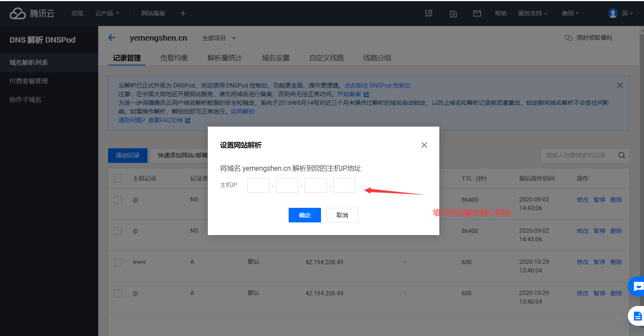Open link 点此前往 DNSPod 控制台
Image resolution: width=644 pixels, height=336 pixels.
point(377,86)
